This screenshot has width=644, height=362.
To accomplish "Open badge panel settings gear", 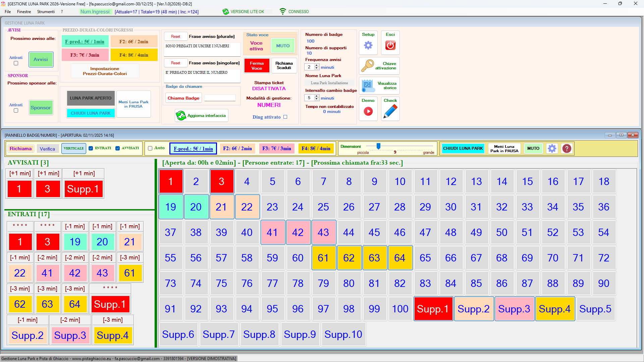I will pos(552,148).
